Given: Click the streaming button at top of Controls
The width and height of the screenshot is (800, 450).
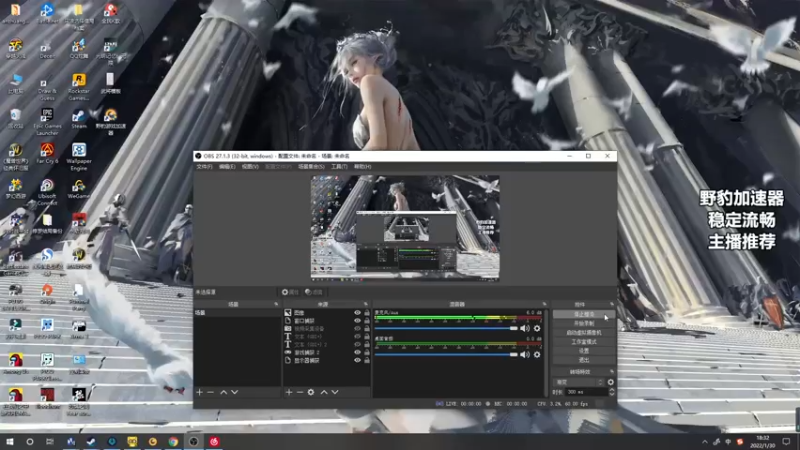Looking at the screenshot, I should (584, 314).
